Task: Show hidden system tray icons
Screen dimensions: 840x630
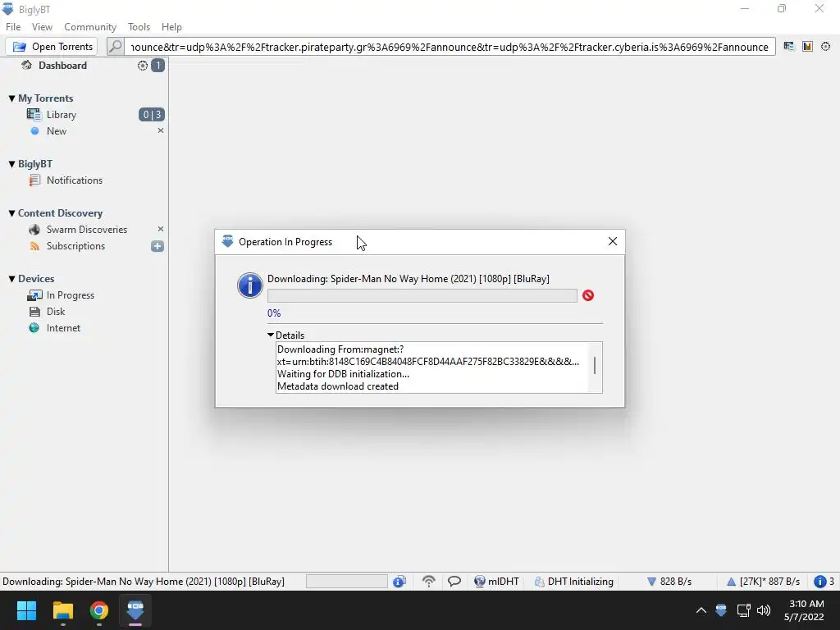Action: [701, 610]
